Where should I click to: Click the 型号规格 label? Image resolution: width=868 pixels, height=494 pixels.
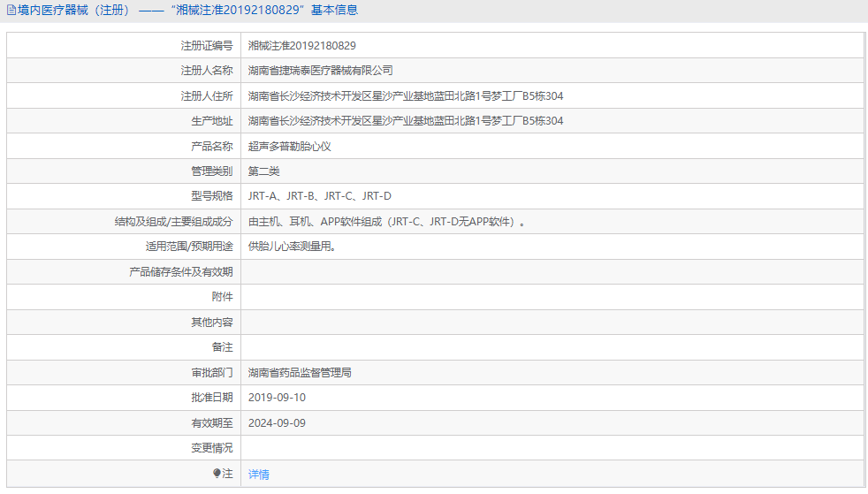(x=212, y=196)
